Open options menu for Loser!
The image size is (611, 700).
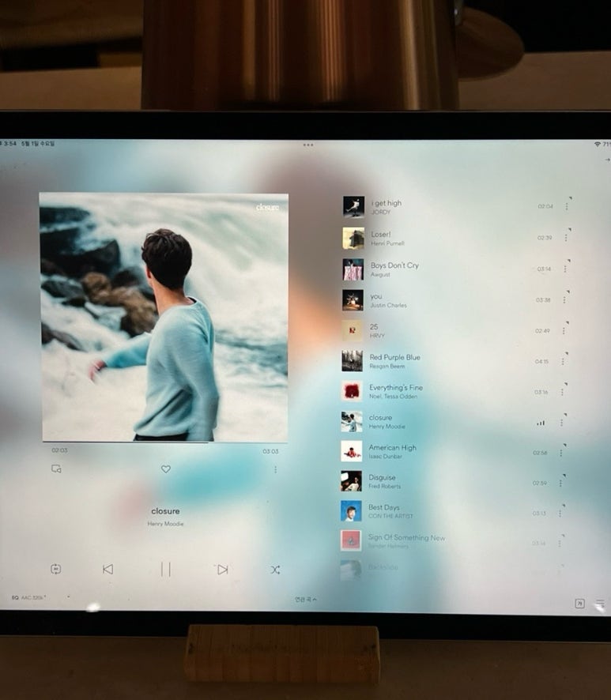point(566,238)
